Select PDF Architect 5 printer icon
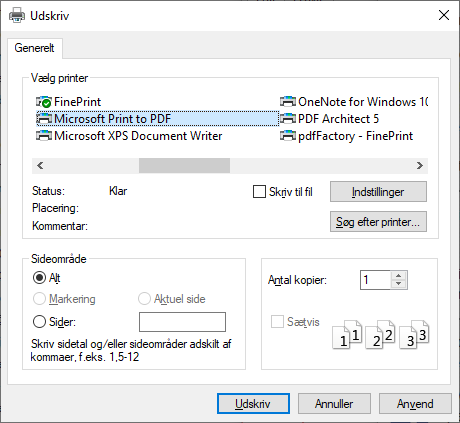The image size is (460, 423). 288,119
